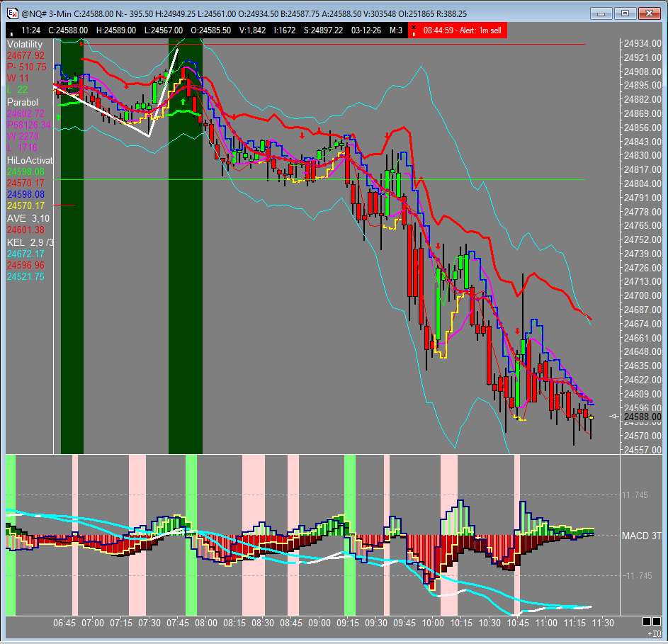
Task: Click the current price marker 24588.00
Action: (640, 417)
